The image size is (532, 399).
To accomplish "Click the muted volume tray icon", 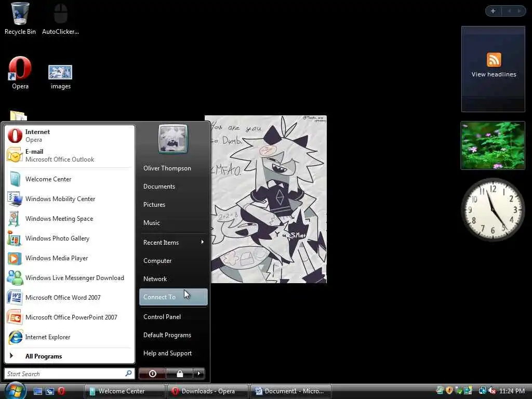I will [492, 391].
